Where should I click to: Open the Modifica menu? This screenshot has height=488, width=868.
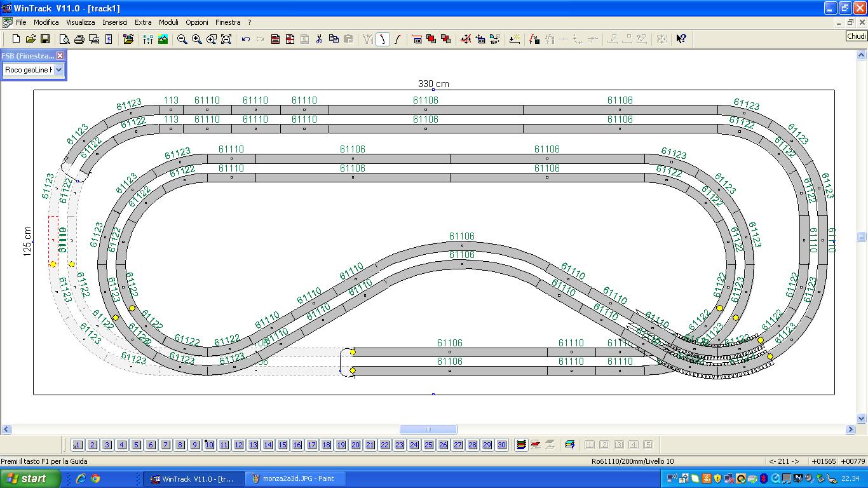[46, 22]
